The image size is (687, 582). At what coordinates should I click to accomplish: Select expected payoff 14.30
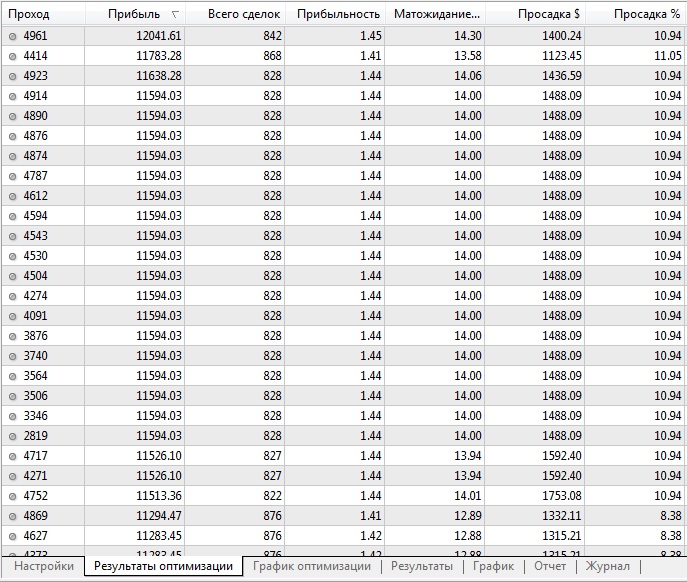467,35
